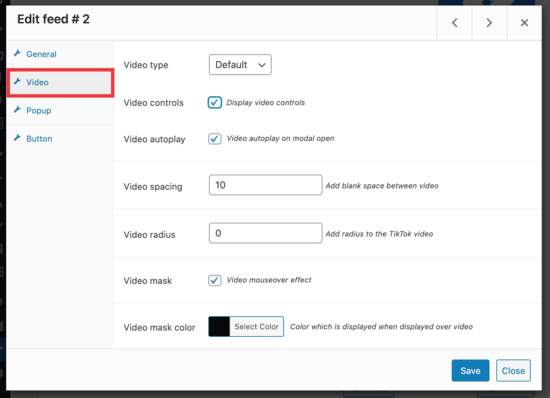
Task: Click the chevron arrow in Video type dropdown
Action: point(262,65)
